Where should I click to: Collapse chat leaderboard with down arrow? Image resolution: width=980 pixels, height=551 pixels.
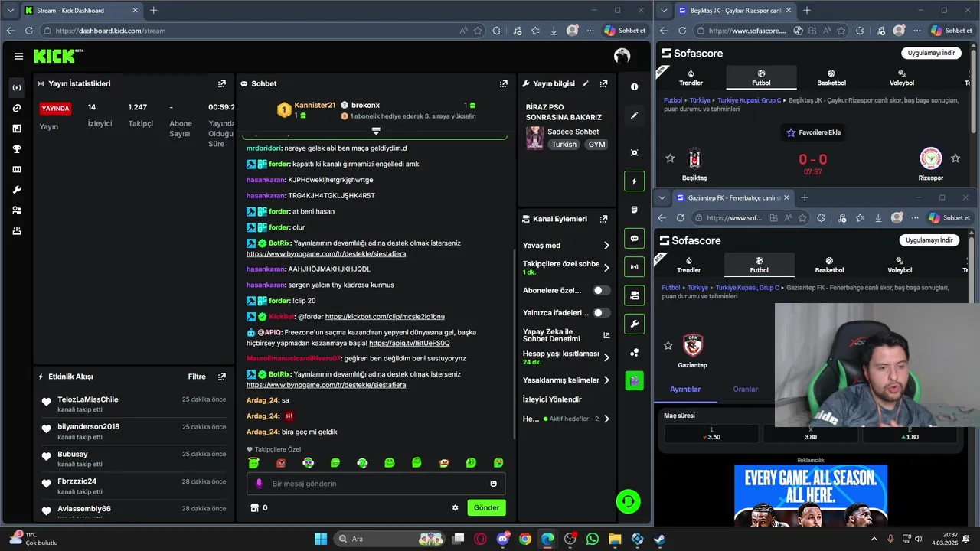tap(376, 132)
